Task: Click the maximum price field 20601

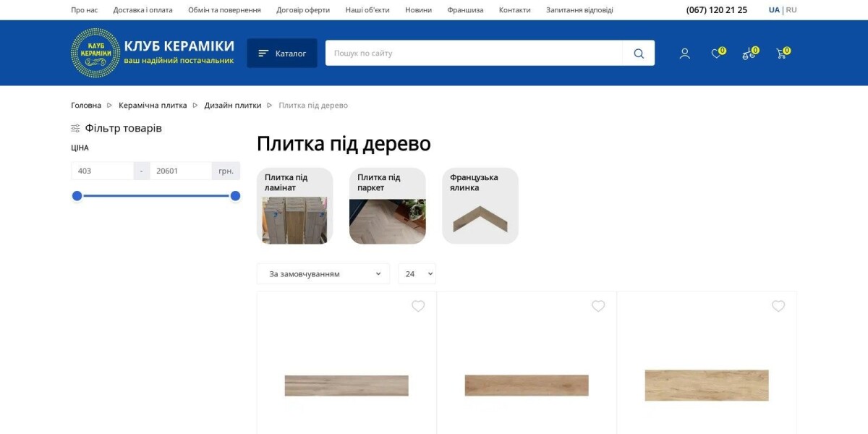Action: pyautogui.click(x=181, y=171)
